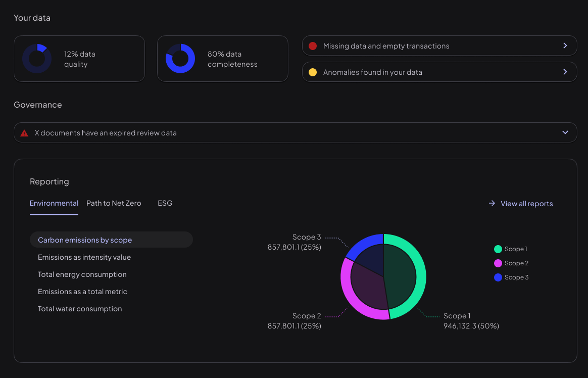The height and width of the screenshot is (378, 588).
Task: Click X documents have an expired review text
Action: [x=106, y=133]
